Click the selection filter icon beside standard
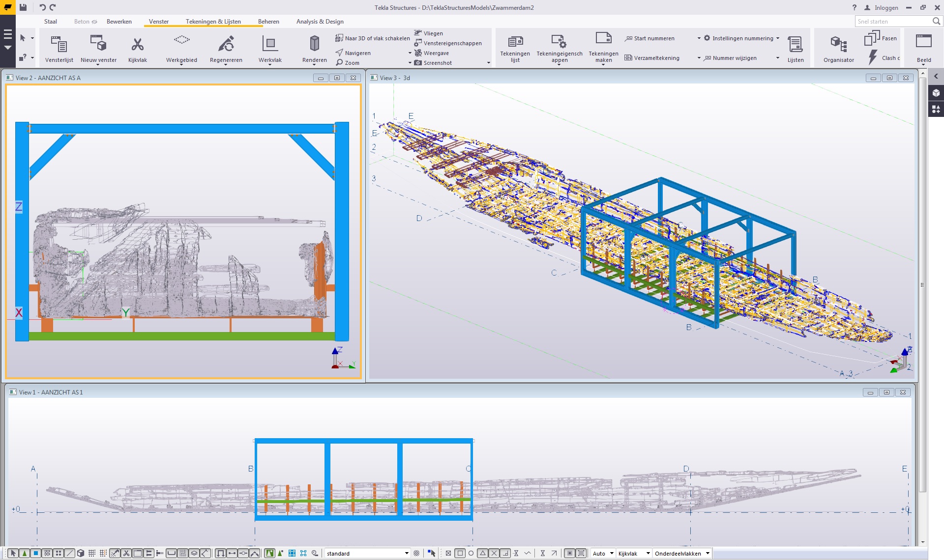944x560 pixels. click(416, 553)
